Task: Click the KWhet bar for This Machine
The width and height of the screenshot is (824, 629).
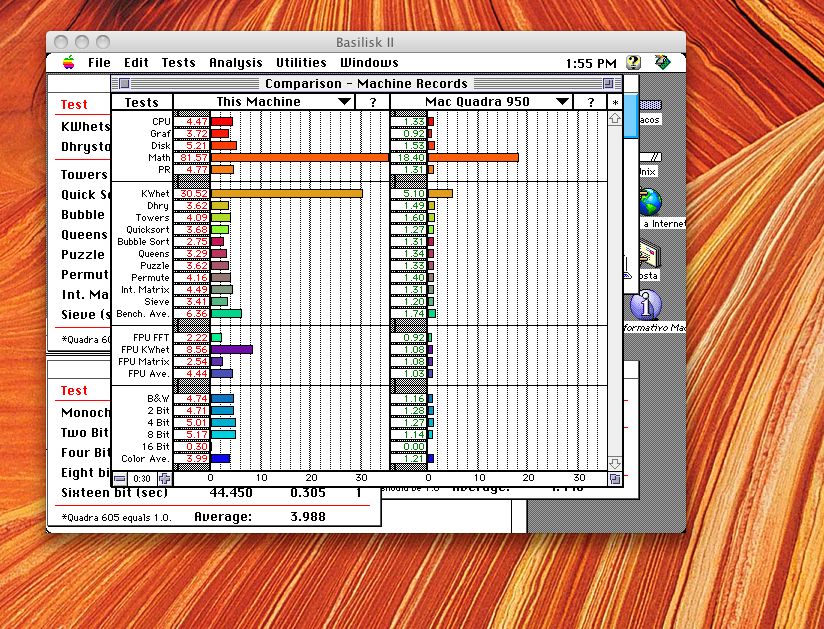Action: click(x=287, y=194)
